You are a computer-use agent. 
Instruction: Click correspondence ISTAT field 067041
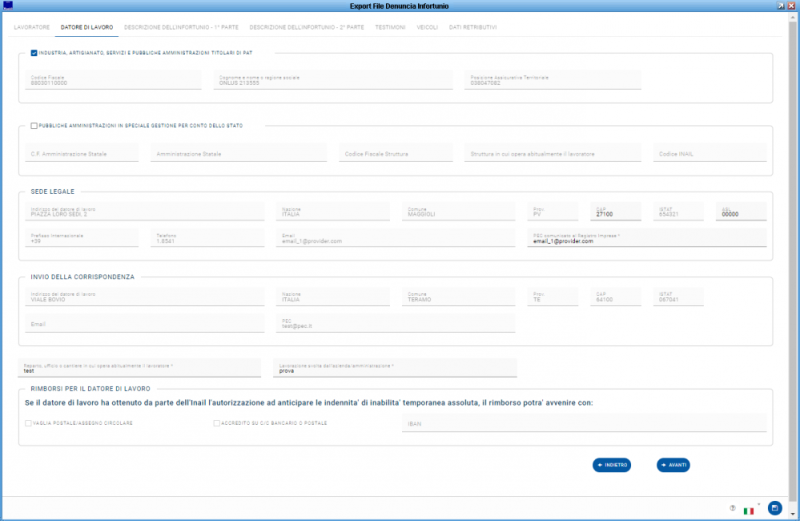(x=678, y=296)
